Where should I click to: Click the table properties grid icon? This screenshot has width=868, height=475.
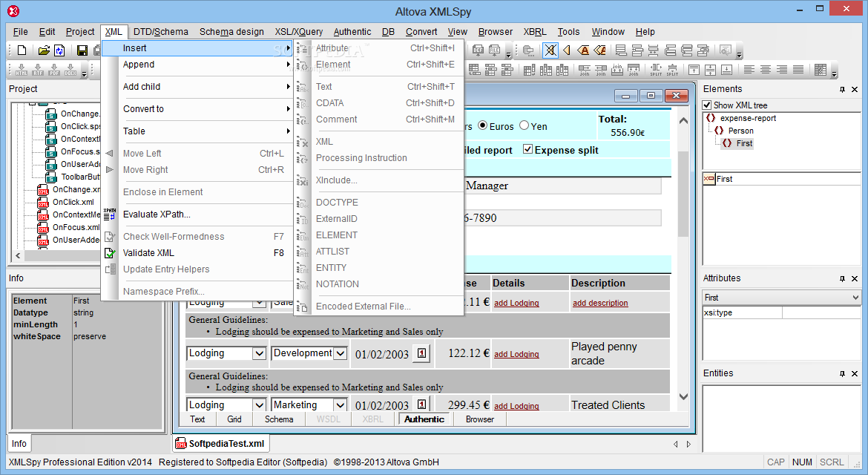(x=821, y=70)
